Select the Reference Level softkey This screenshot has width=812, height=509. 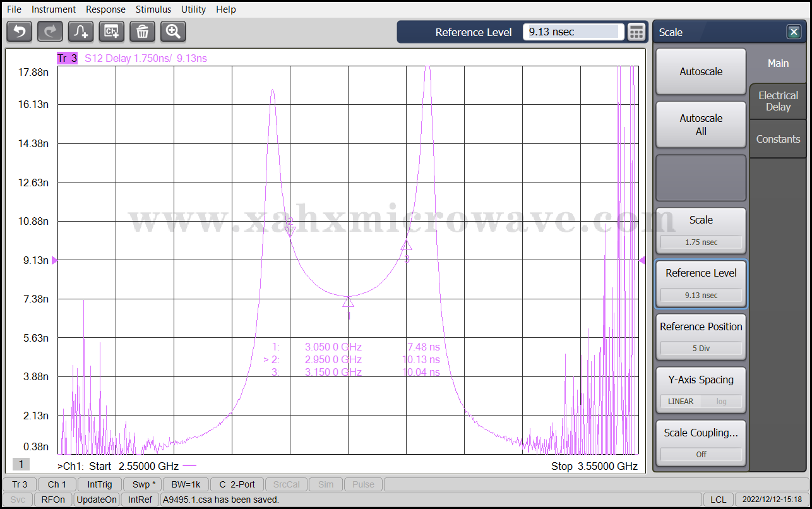tap(701, 284)
